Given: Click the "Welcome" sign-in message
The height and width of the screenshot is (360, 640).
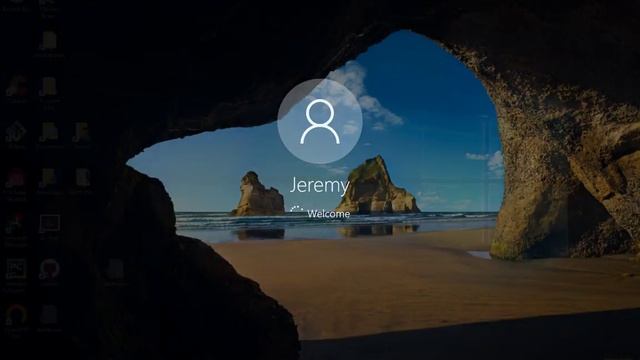Looking at the screenshot, I should [329, 213].
